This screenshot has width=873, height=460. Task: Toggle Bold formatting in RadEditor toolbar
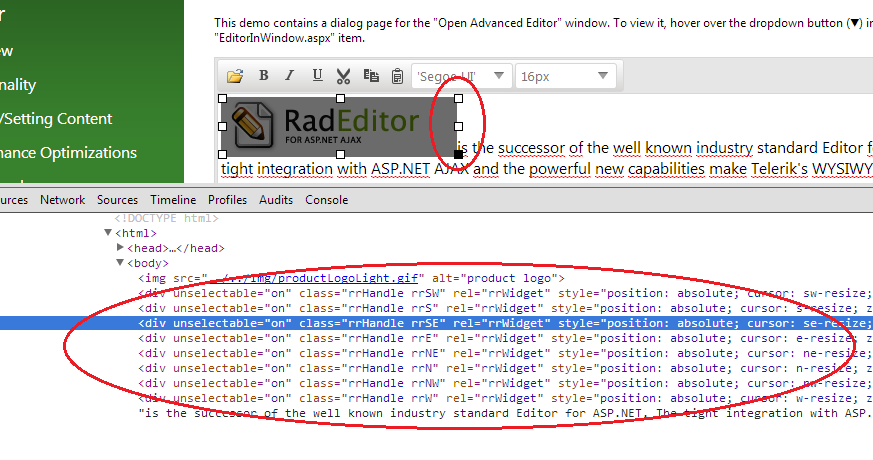tap(264, 75)
